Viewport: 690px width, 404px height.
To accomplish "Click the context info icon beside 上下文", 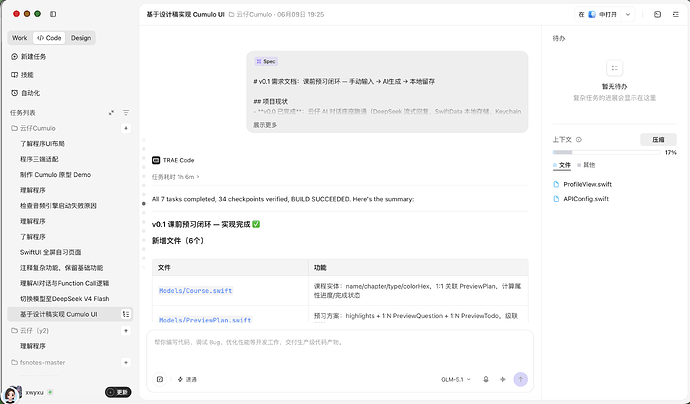I will pos(579,140).
